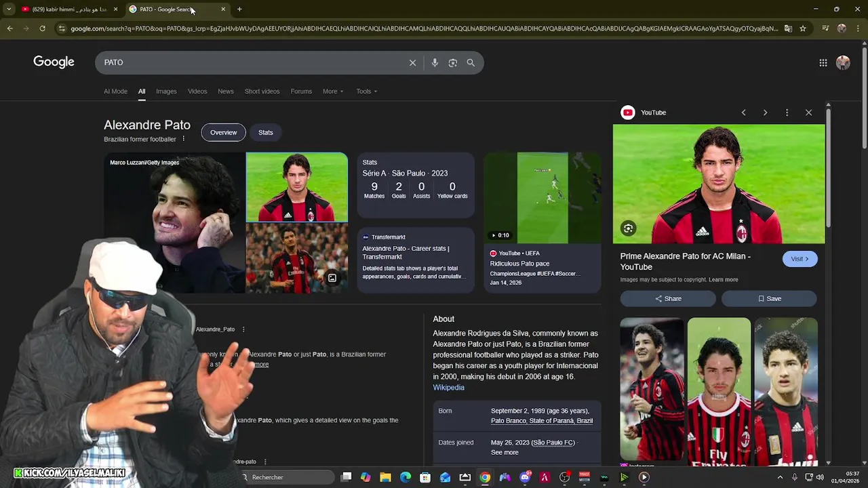The width and height of the screenshot is (868, 488).
Task: Select the Stats chip
Action: point(266,132)
